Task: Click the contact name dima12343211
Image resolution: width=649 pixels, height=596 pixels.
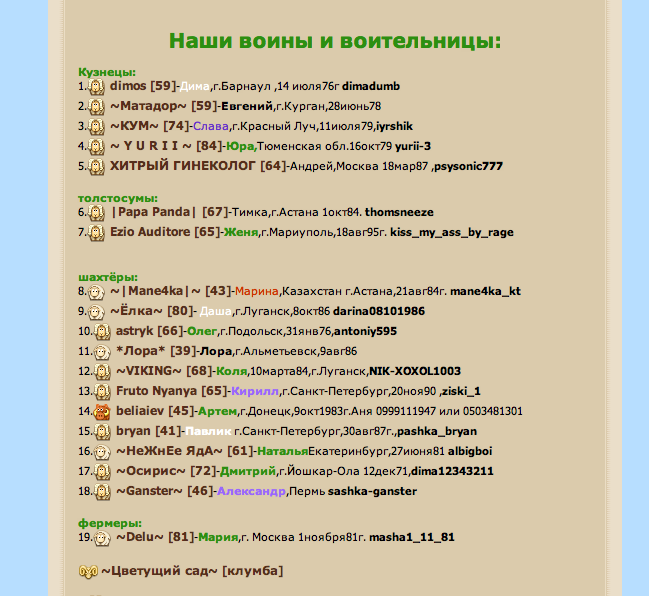Action: point(452,471)
